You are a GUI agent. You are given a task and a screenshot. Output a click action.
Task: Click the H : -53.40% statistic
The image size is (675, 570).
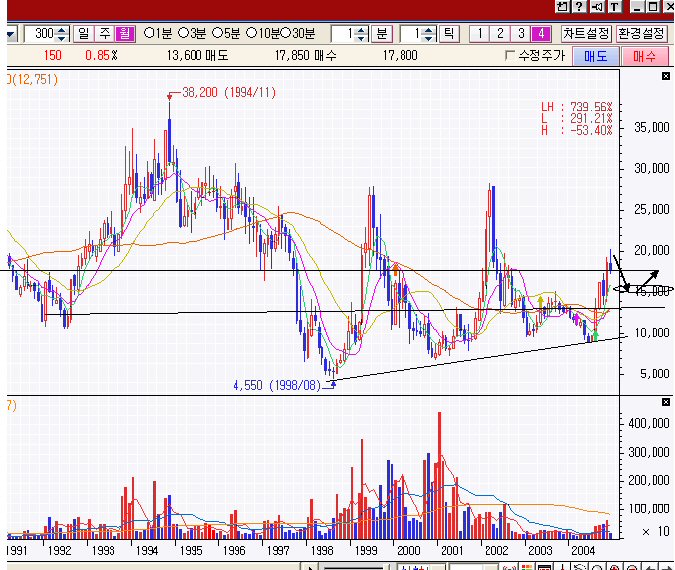pyautogui.click(x=577, y=130)
